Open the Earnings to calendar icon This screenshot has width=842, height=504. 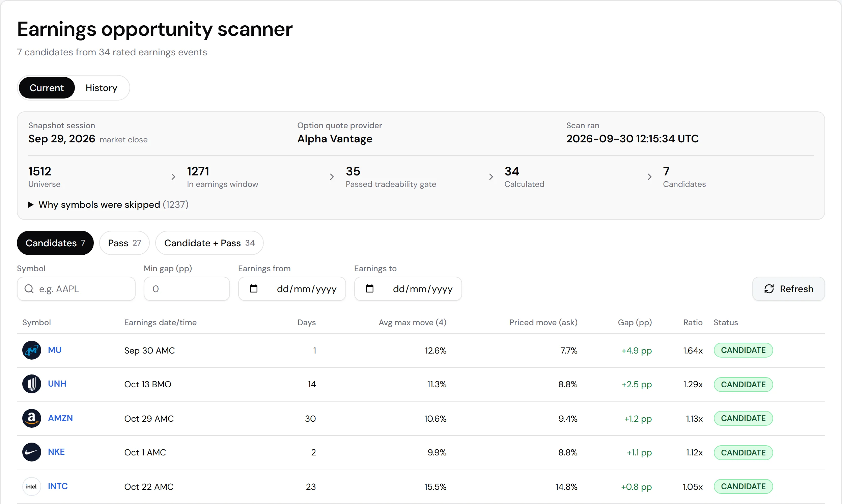[370, 289]
